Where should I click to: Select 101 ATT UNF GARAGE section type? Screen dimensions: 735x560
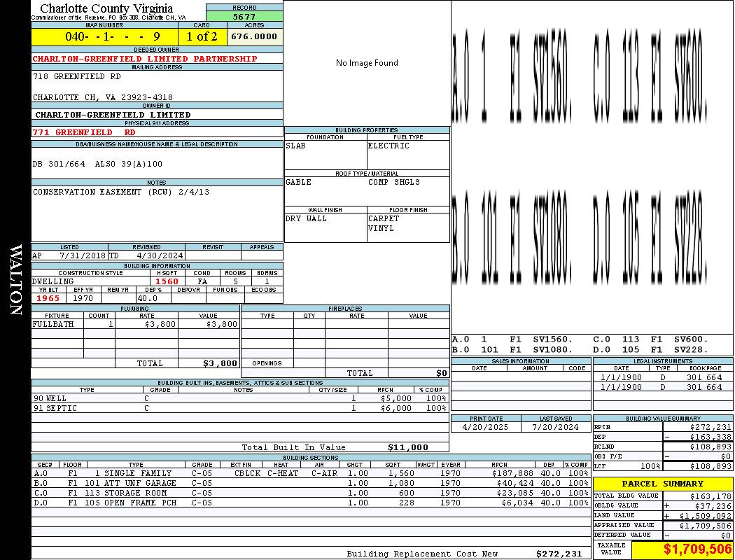tap(131, 483)
